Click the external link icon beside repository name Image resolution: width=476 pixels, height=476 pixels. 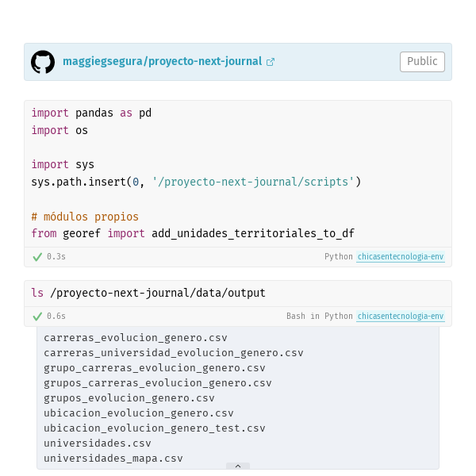pos(271,62)
